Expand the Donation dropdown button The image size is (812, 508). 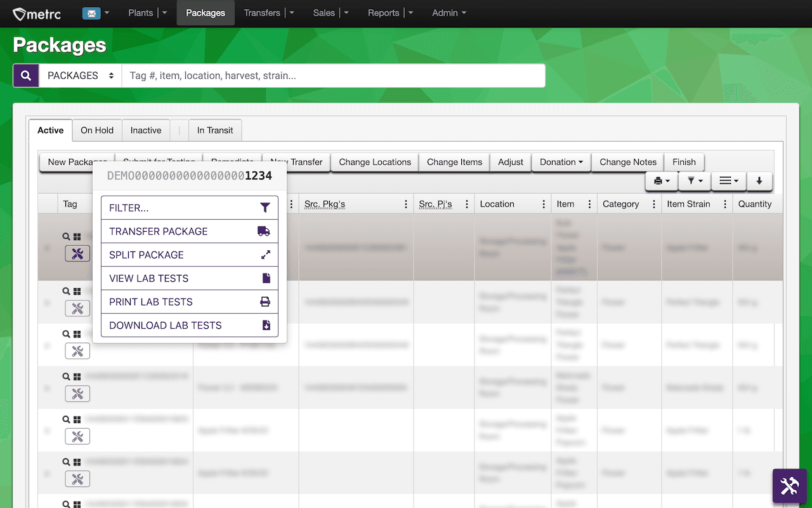561,162
